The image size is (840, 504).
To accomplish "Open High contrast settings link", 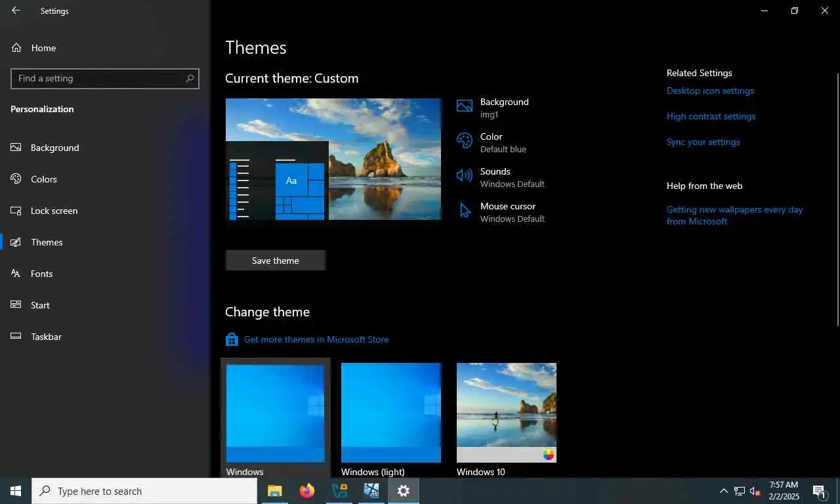I will pyautogui.click(x=711, y=116).
